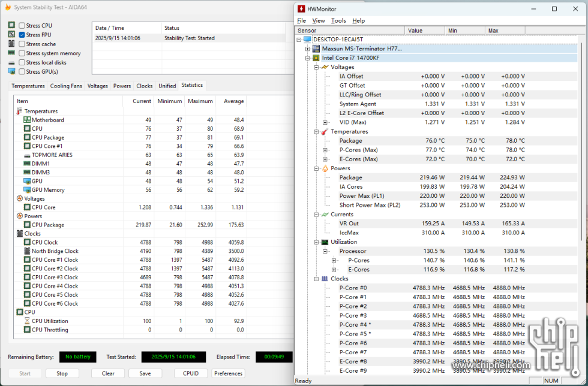Expand the P-Cores utilization entry
588x386 pixels.
click(334, 260)
